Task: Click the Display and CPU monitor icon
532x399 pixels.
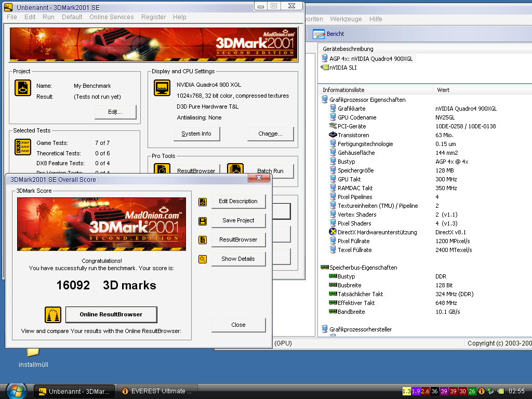Action: click(x=162, y=88)
